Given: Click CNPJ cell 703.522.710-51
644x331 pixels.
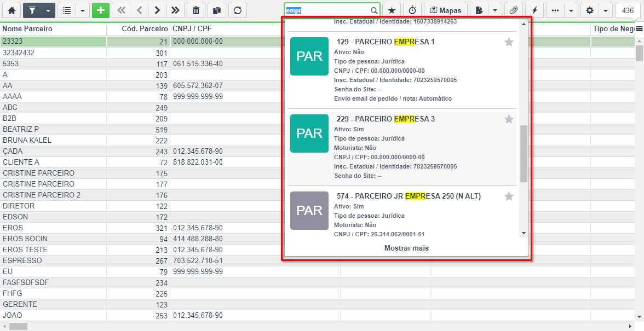Looking at the screenshot, I should [x=198, y=260].
